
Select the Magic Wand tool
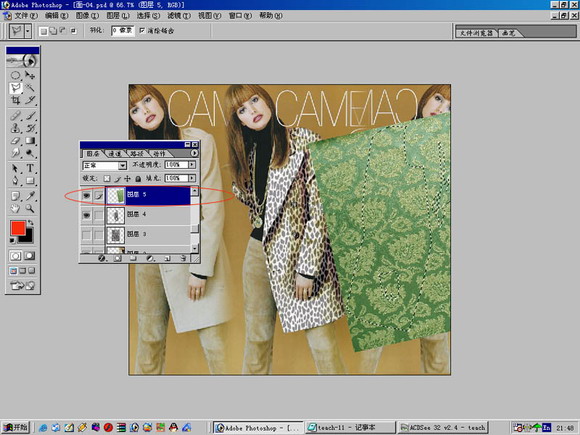[x=30, y=88]
